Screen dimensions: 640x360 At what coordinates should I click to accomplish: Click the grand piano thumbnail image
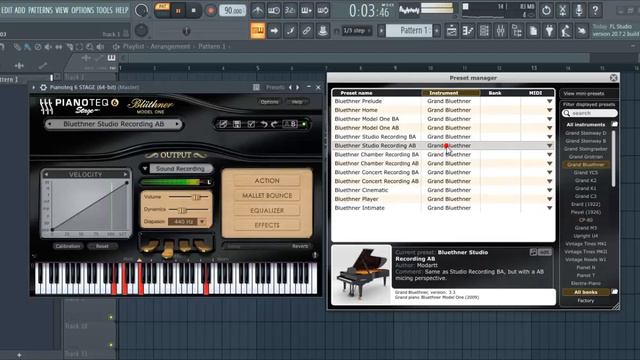(x=362, y=274)
